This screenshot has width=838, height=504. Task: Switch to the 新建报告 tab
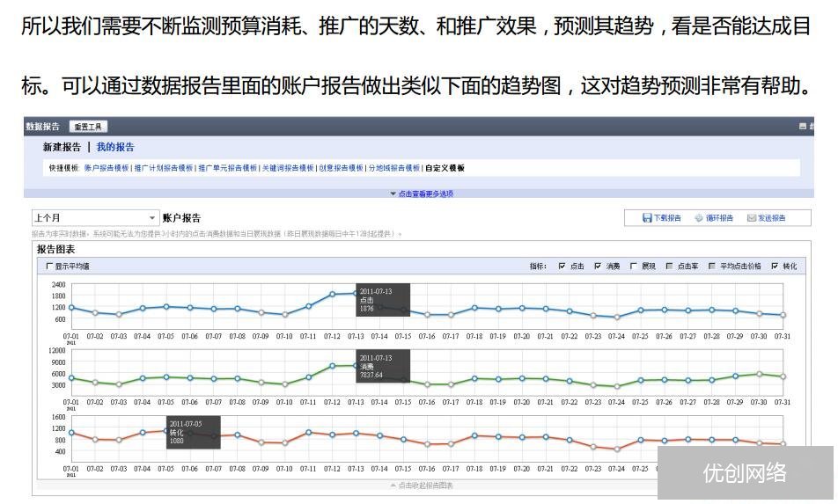(x=62, y=147)
